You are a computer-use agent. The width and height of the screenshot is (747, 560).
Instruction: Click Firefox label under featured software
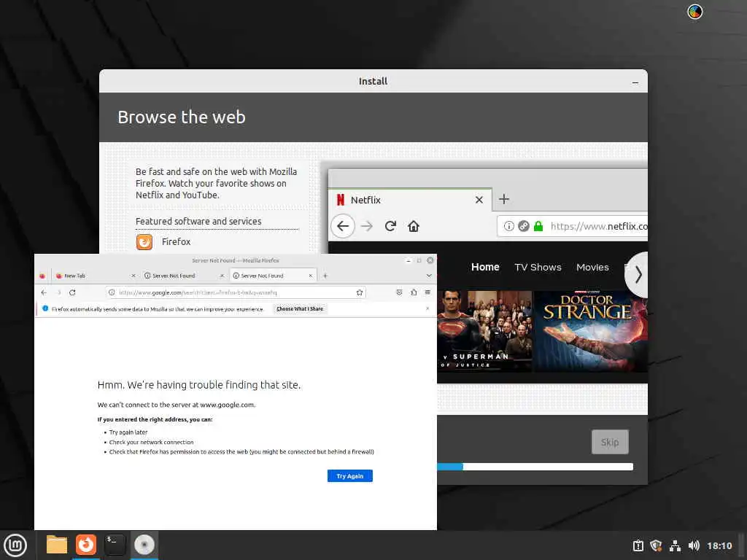click(x=176, y=242)
